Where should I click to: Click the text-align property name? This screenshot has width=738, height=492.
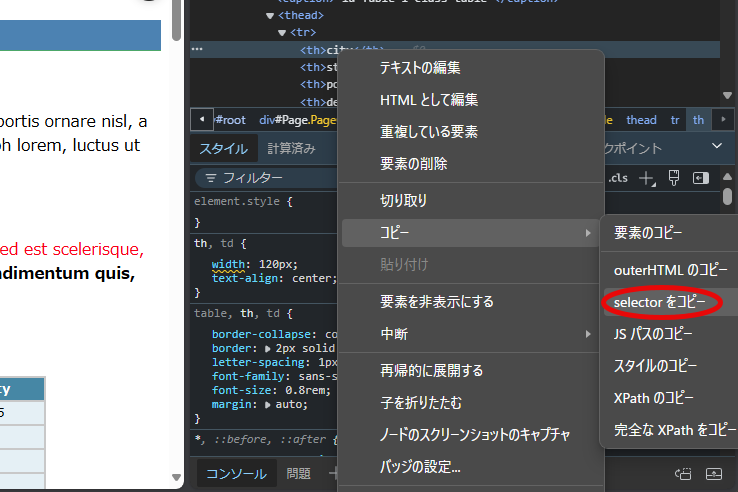click(244, 278)
